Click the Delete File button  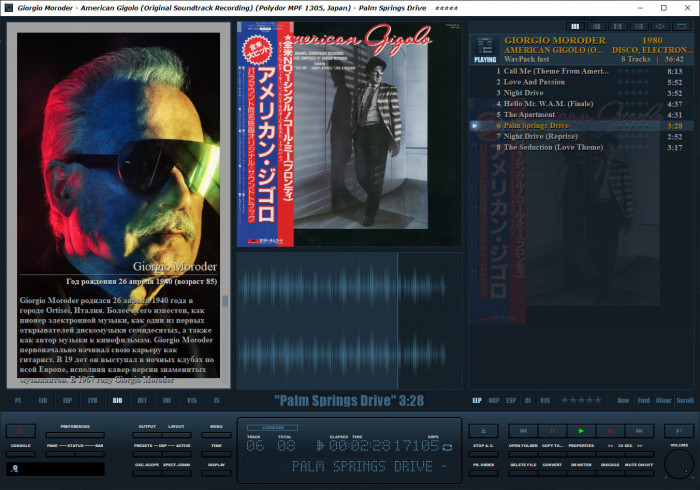[523, 473]
